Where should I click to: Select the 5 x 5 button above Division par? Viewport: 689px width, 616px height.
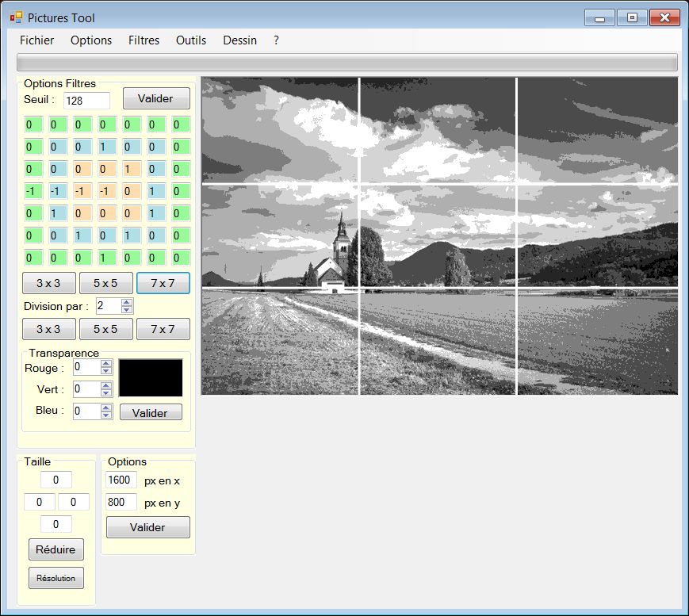pos(106,283)
